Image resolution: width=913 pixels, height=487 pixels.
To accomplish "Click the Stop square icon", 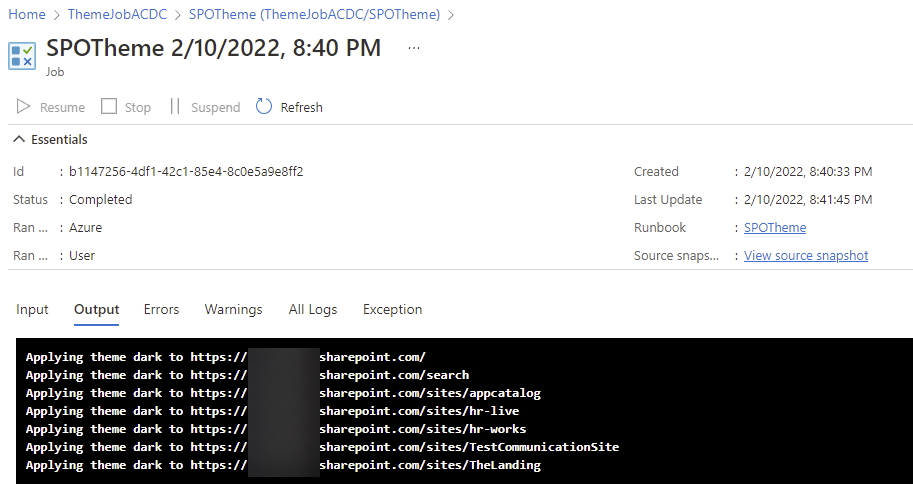I will [x=109, y=107].
